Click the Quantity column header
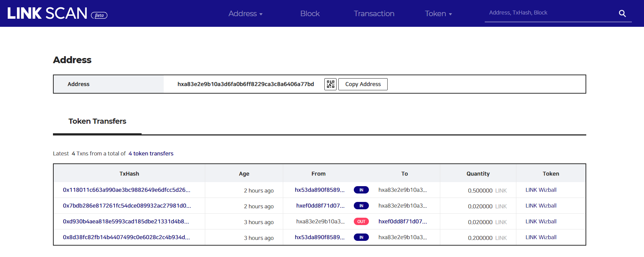644x257 pixels. coord(478,174)
